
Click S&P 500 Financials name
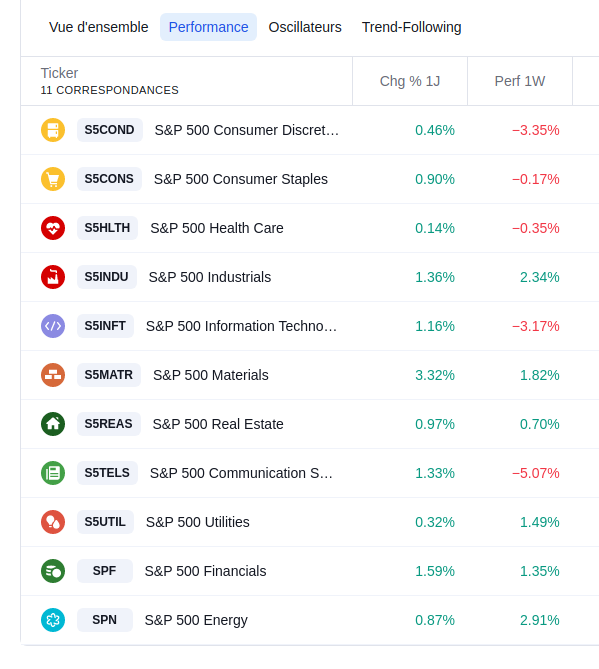[206, 572]
